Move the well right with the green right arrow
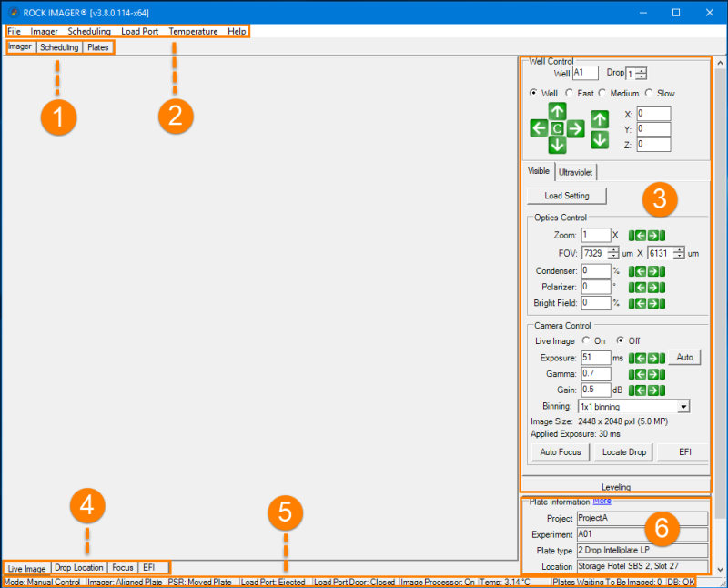 [x=576, y=128]
